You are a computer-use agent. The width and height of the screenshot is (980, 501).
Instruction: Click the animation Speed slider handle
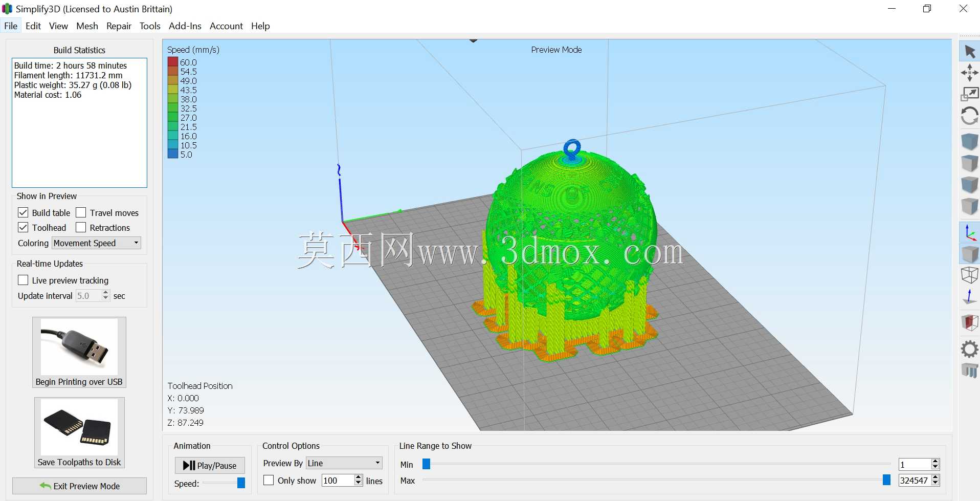241,483
